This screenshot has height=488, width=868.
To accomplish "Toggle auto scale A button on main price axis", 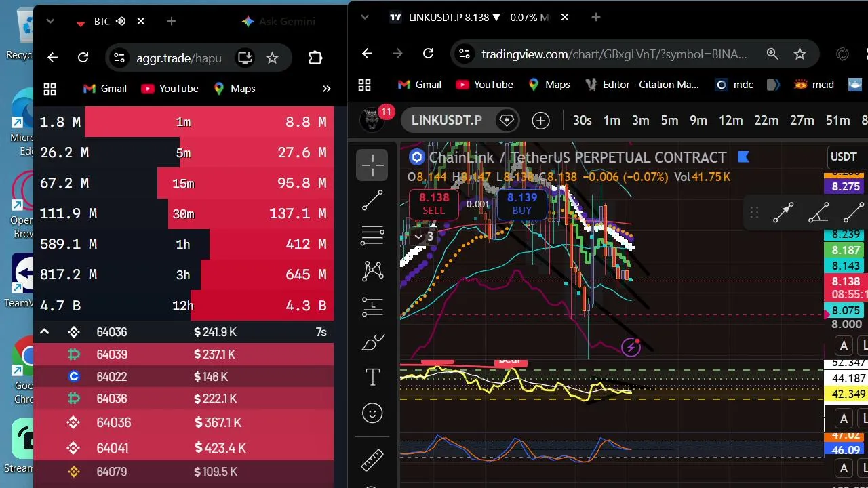I will click(844, 346).
